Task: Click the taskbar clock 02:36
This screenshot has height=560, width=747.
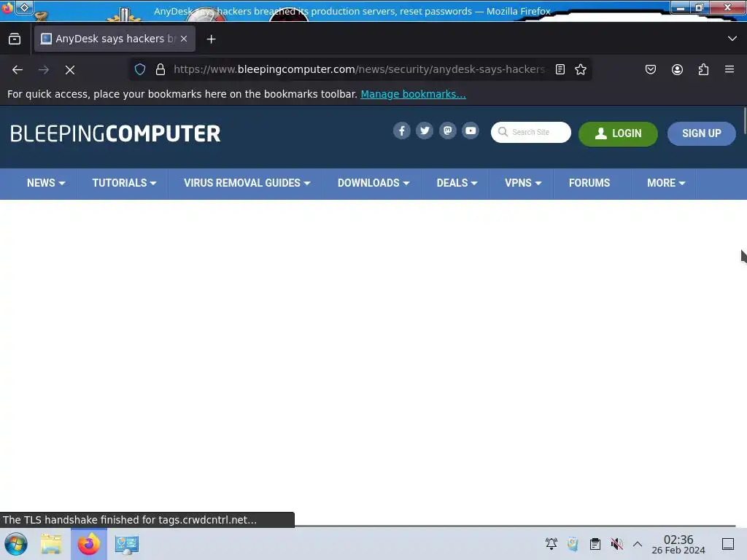Action: coord(678,544)
